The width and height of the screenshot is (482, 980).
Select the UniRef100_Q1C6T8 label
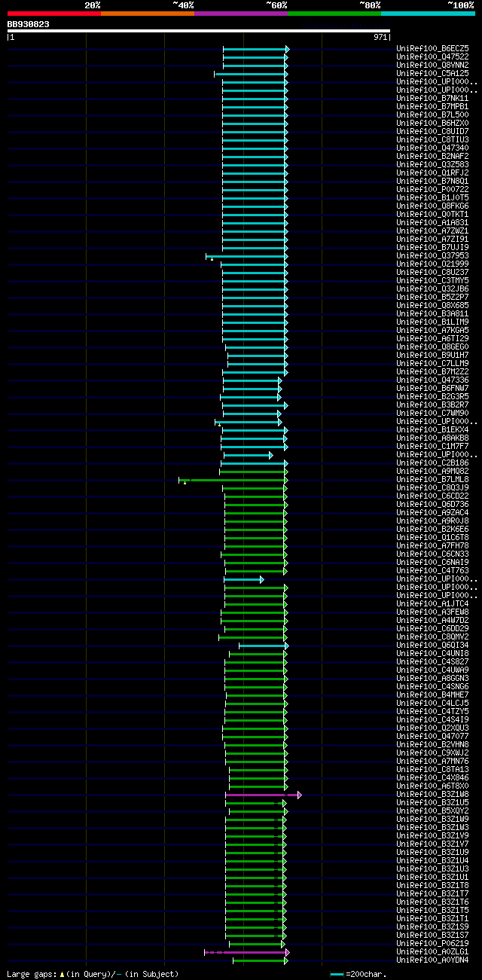click(432, 538)
